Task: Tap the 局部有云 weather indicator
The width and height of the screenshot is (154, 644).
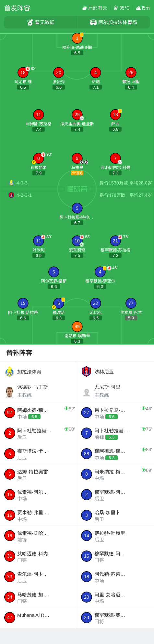Action: coord(95,8)
